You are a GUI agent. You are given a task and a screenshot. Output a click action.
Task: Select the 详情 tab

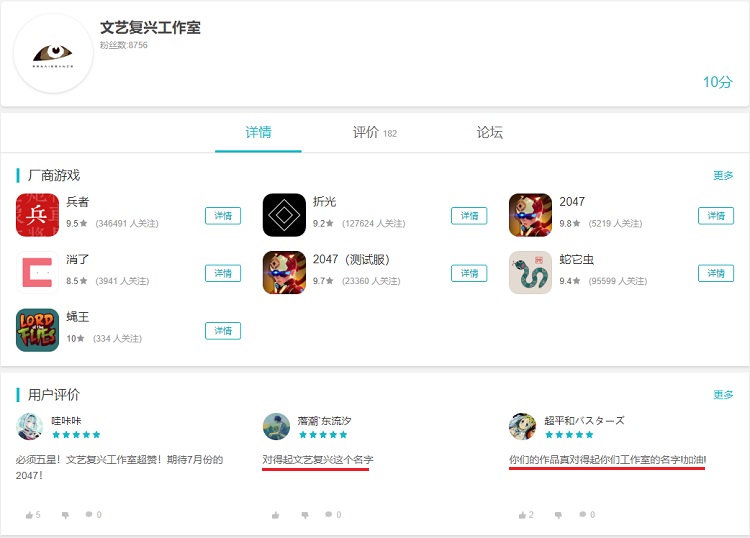point(258,132)
